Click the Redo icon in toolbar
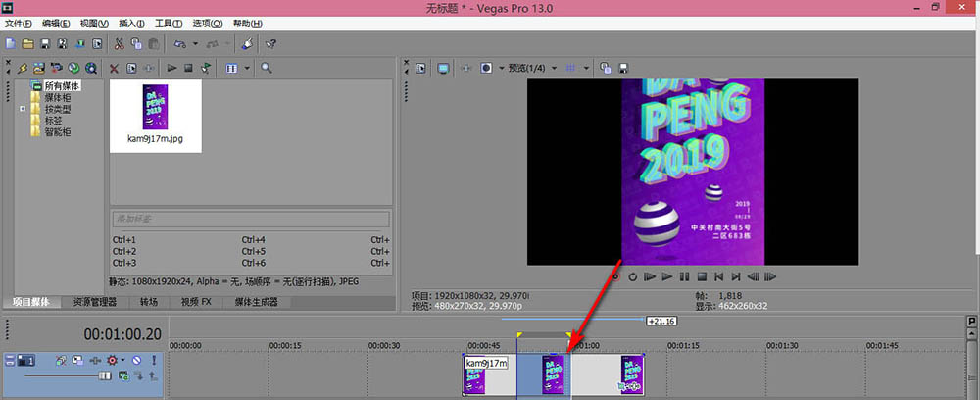 click(214, 44)
